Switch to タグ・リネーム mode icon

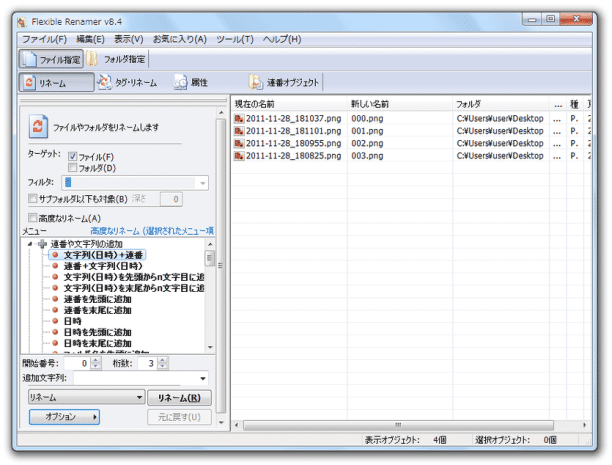click(104, 82)
